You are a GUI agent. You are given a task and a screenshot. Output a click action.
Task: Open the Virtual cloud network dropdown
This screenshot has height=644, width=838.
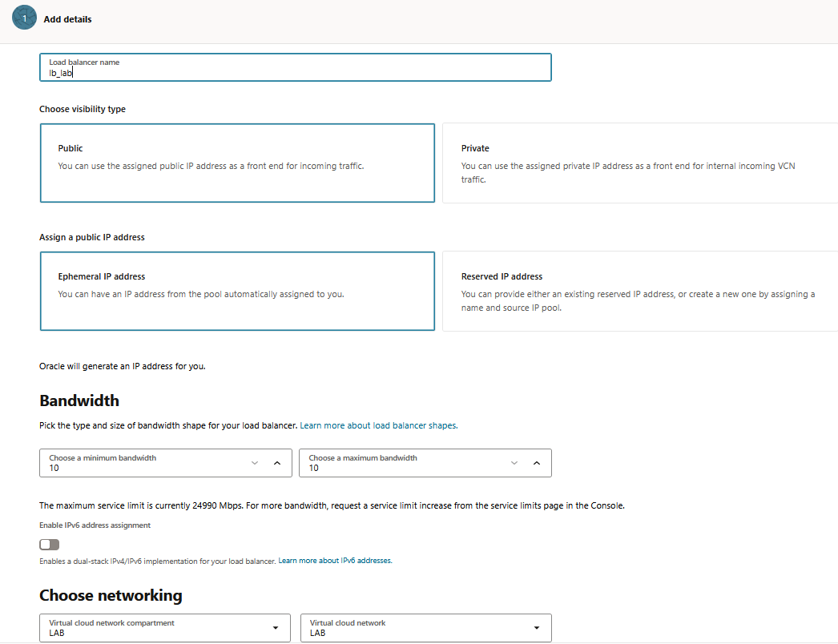[426, 627]
